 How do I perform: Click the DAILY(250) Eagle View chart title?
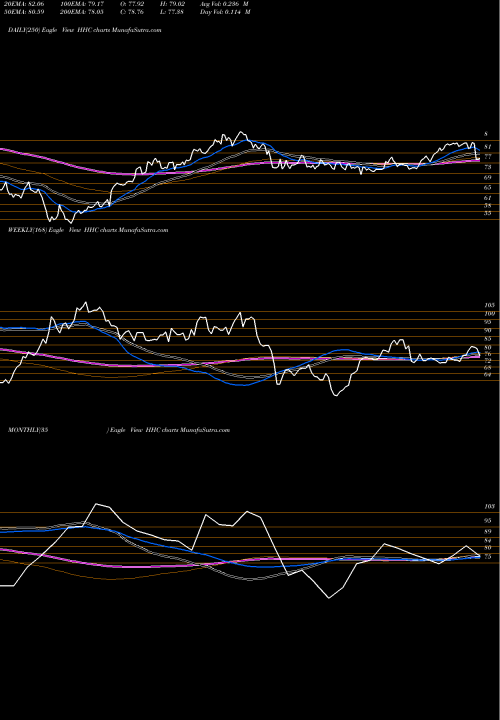[x=84, y=30]
